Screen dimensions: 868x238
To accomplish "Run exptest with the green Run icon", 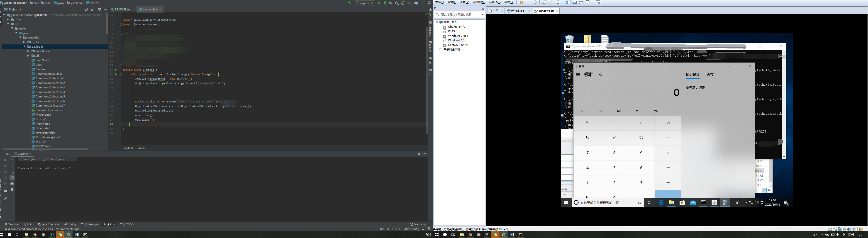I will (379, 3).
